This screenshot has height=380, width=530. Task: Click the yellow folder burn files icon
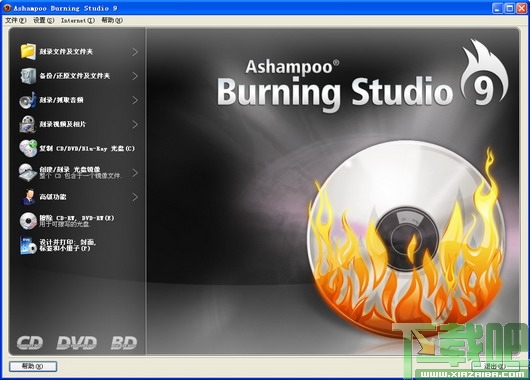[x=28, y=52]
